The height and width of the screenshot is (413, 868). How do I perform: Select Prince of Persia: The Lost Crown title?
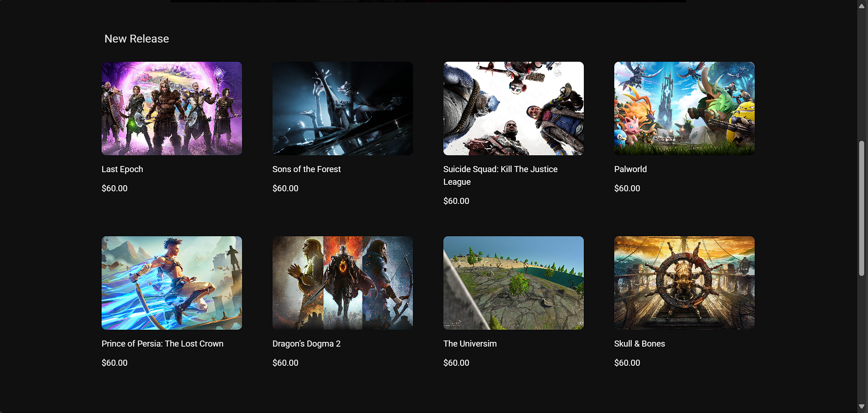162,344
